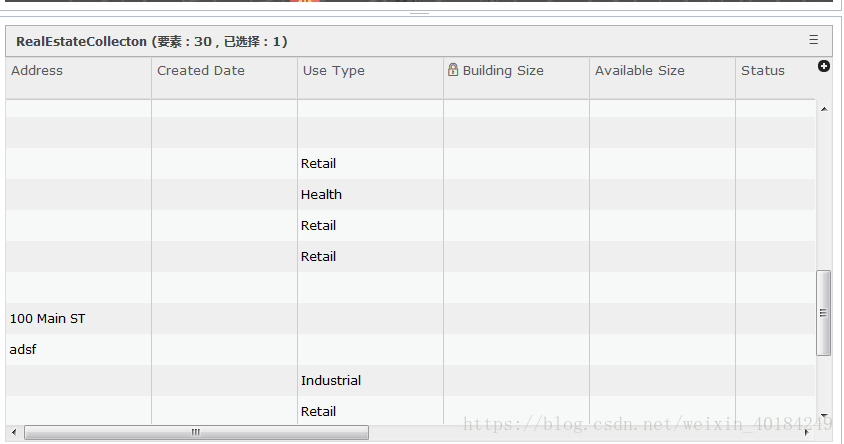
Task: Click the horizontal scrollbar right arrow
Action: (807, 432)
